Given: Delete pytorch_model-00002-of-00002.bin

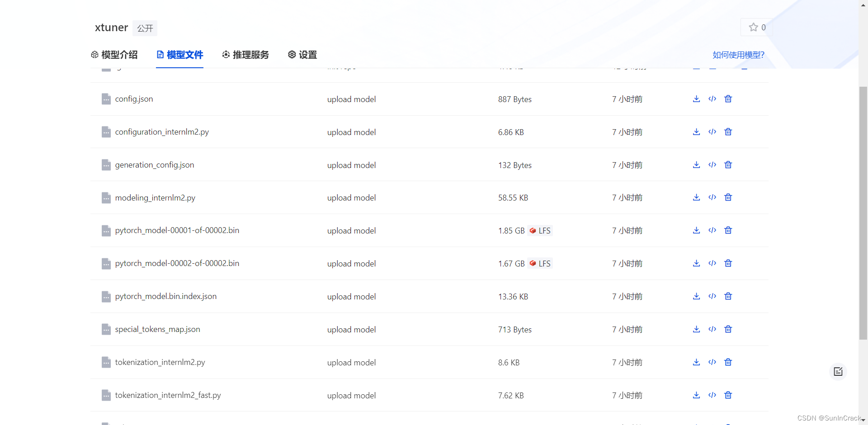Looking at the screenshot, I should 728,263.
